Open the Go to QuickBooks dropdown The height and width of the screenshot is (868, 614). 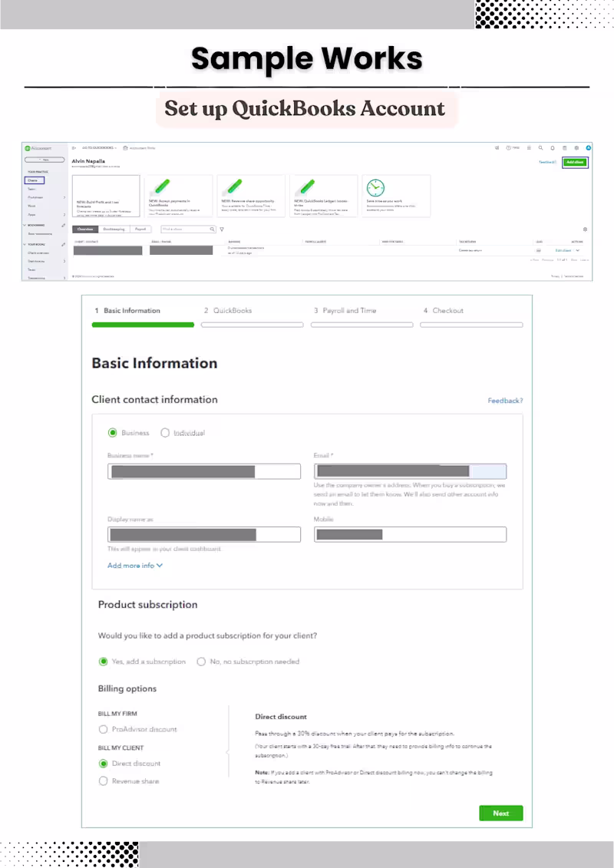pos(99,148)
